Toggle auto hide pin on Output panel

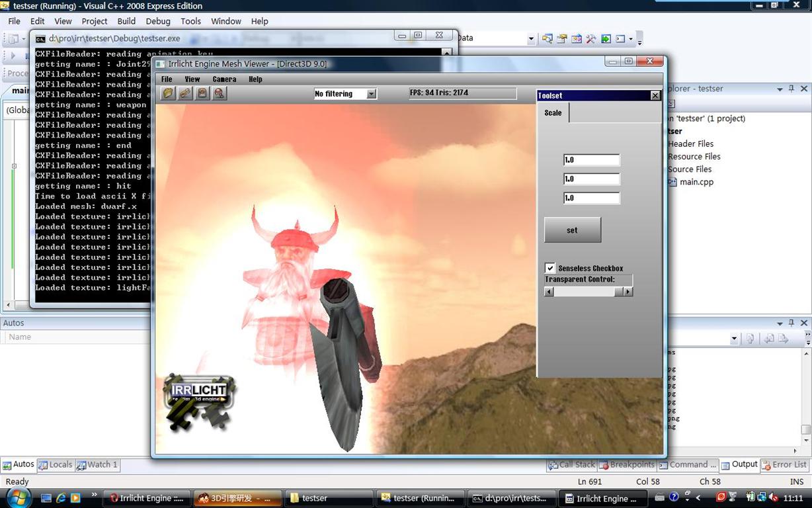coord(792,323)
